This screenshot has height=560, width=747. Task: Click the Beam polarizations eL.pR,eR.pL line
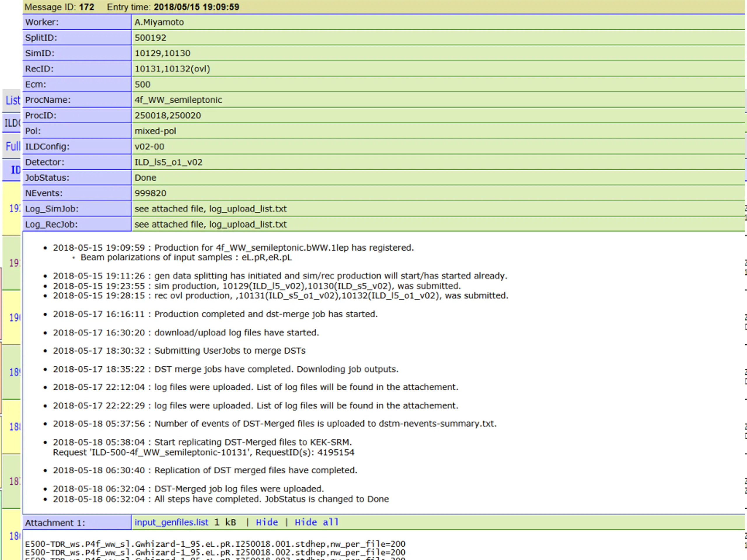point(186,258)
